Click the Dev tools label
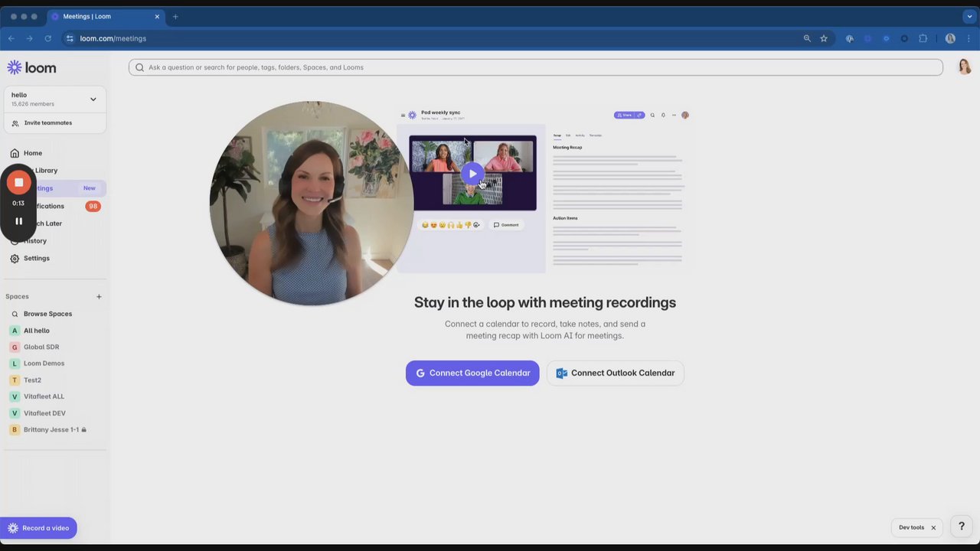This screenshot has width=980, height=551. coord(911,527)
